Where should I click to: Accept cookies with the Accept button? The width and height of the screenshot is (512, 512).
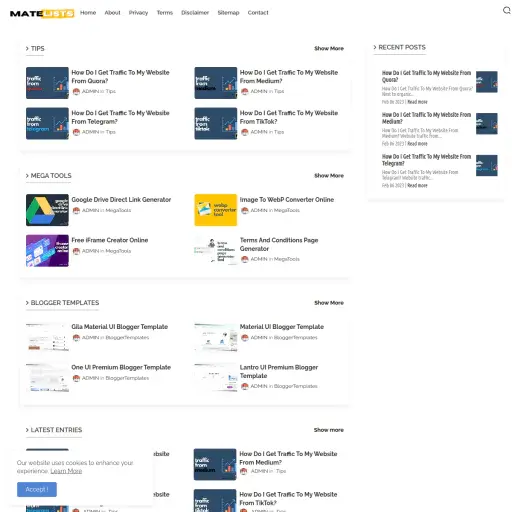[x=37, y=489]
